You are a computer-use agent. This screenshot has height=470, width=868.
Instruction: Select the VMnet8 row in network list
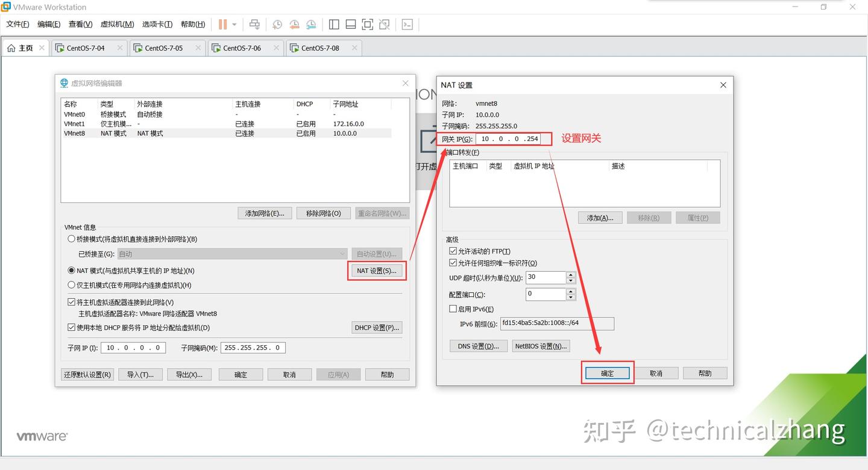(181, 133)
